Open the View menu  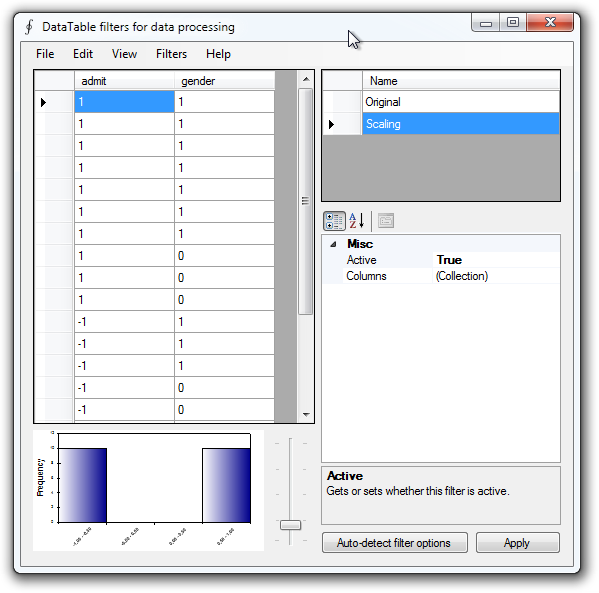tap(124, 54)
